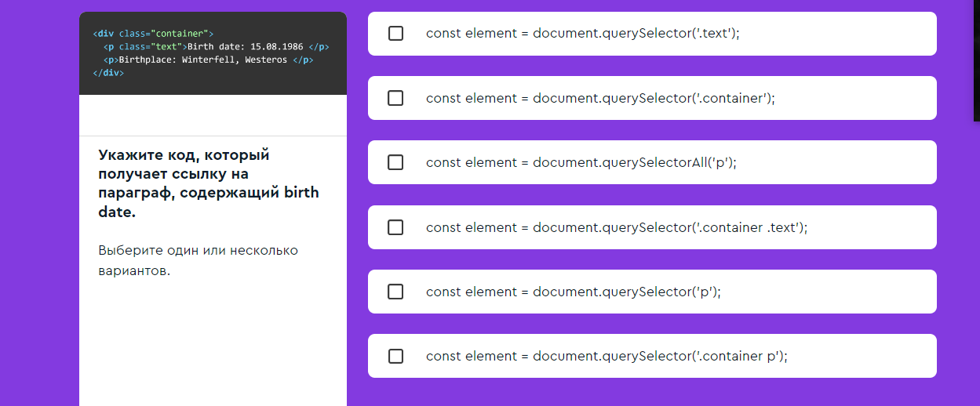Tick the checkbox beside querySelector('.container') answer
The image size is (980, 406).
point(396,98)
